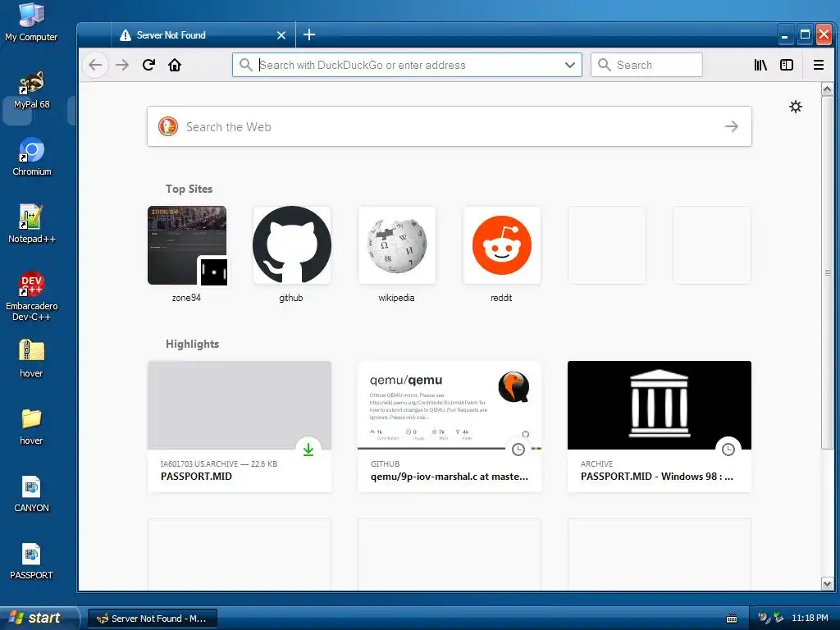The image size is (840, 630).
Task: Open new tab page preferences gear
Action: click(796, 107)
